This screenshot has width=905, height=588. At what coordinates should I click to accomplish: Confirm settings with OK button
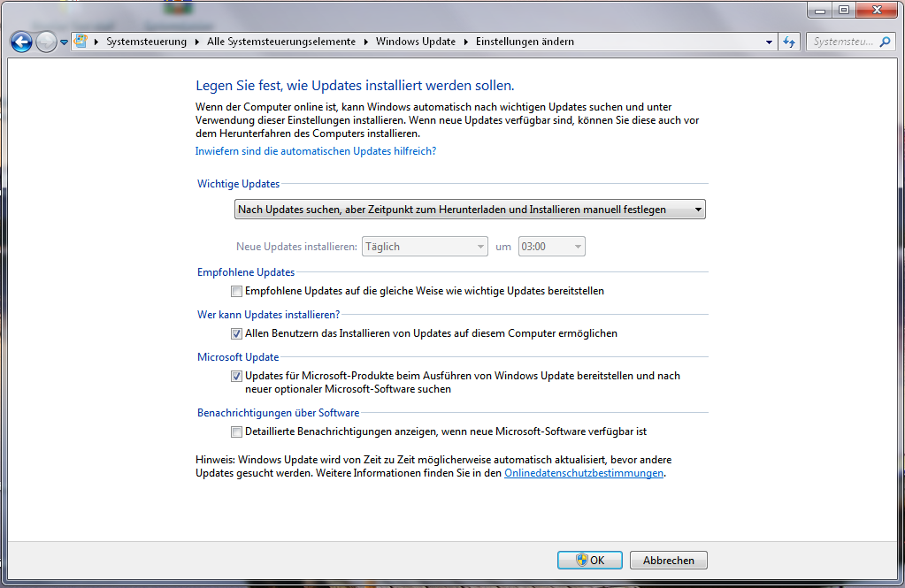(x=590, y=561)
